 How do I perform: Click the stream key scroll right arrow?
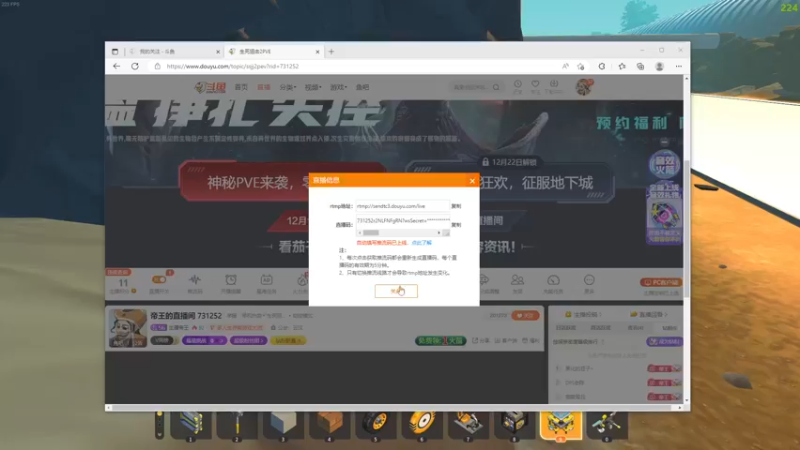[439, 233]
